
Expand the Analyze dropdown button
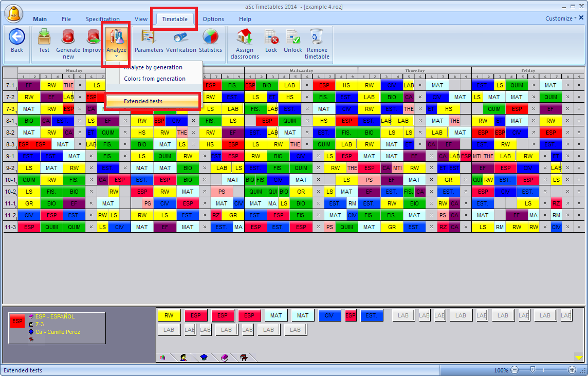pos(116,55)
